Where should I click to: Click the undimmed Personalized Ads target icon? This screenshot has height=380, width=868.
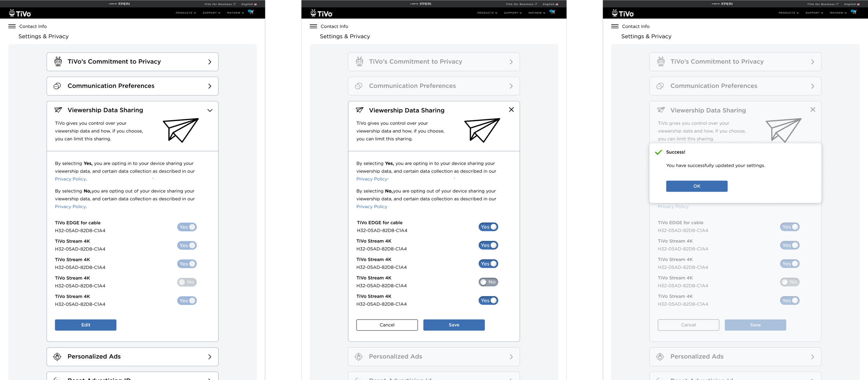pyautogui.click(x=57, y=356)
